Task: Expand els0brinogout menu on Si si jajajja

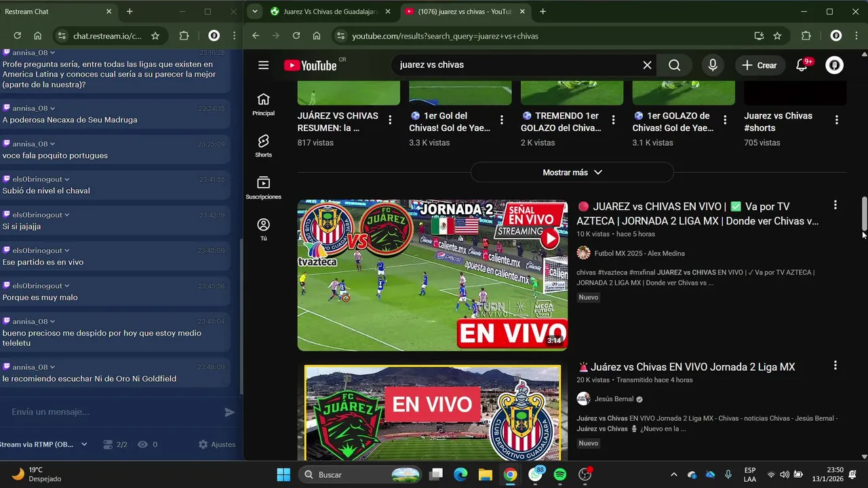Action: [x=66, y=215]
